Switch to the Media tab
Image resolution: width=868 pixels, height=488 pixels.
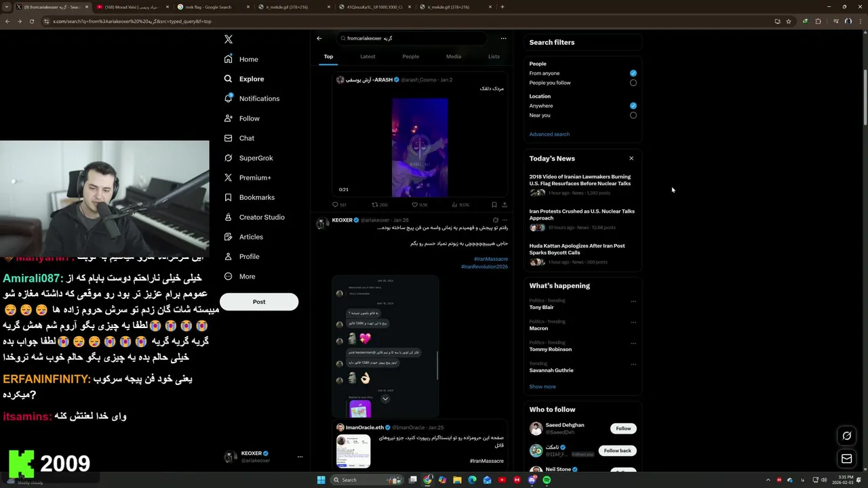click(x=454, y=56)
